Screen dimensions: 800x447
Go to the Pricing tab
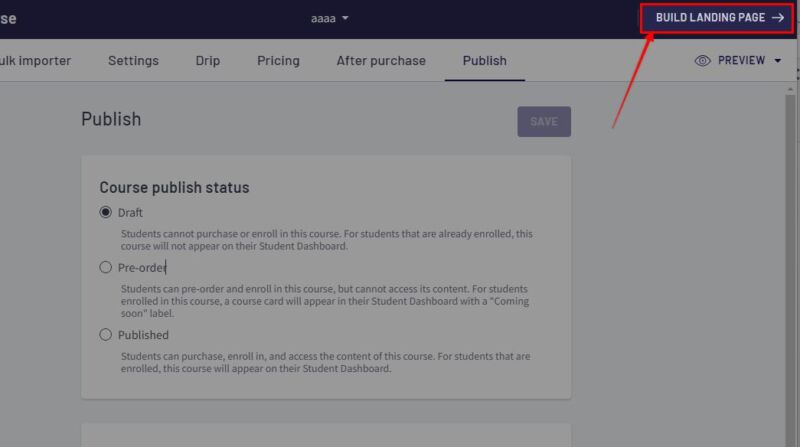tap(278, 61)
